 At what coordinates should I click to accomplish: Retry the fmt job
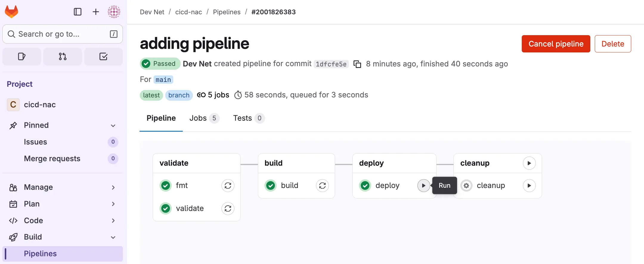click(x=228, y=186)
